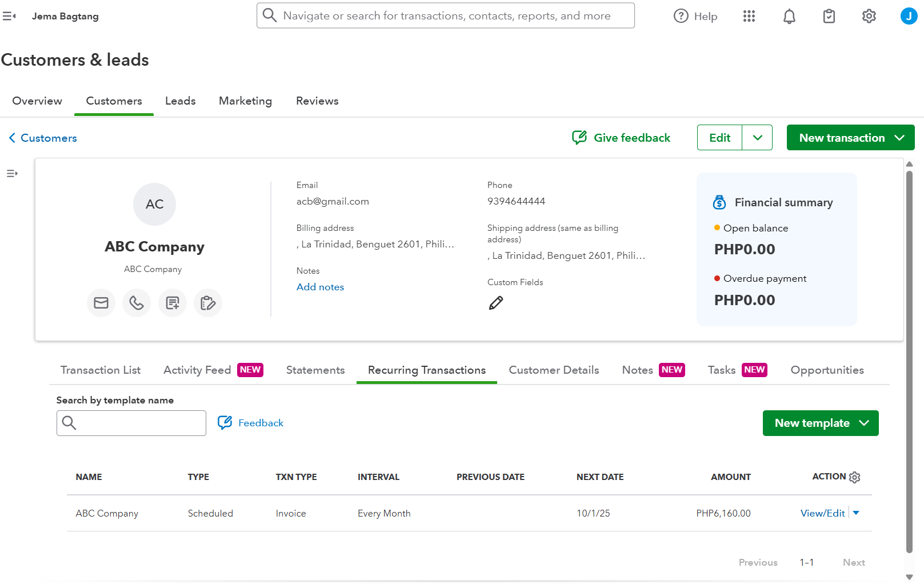
Task: Click the Action column gear icon
Action: [854, 477]
